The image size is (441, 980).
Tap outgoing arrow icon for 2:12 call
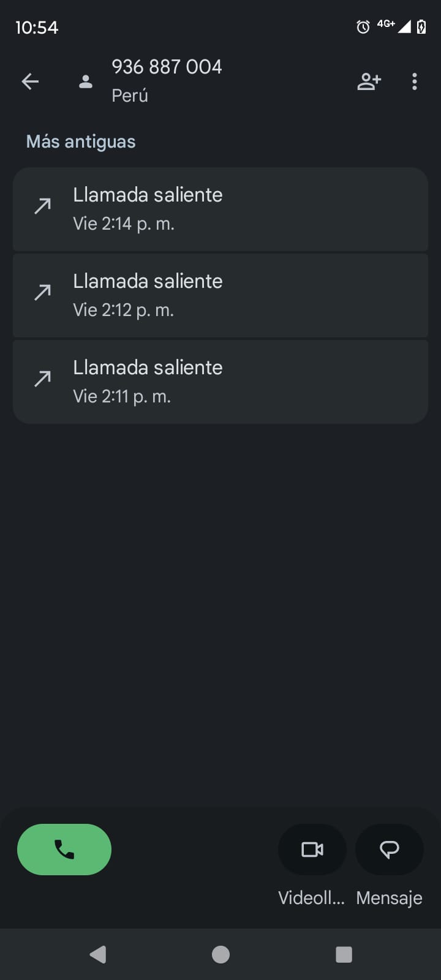click(x=42, y=293)
